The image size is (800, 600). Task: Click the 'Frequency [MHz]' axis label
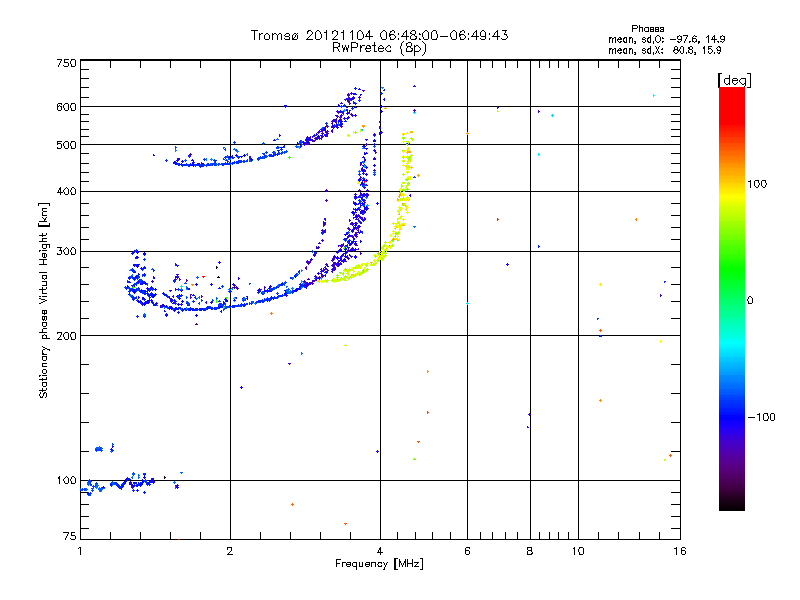(379, 564)
